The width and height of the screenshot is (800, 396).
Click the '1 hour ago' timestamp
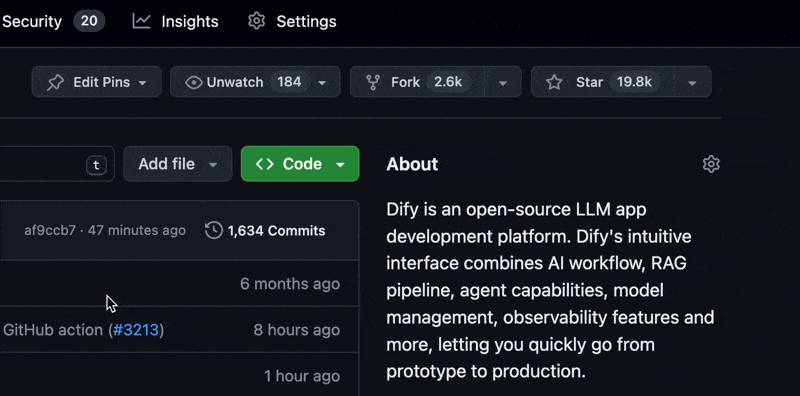click(x=302, y=376)
